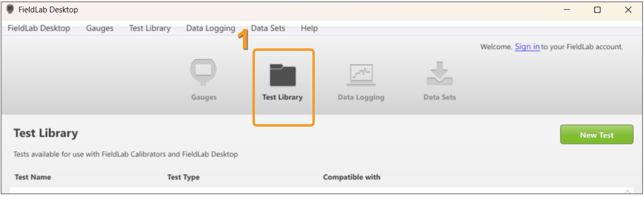This screenshot has width=644, height=197.
Task: Sort by the Test Type column header
Action: point(183,177)
